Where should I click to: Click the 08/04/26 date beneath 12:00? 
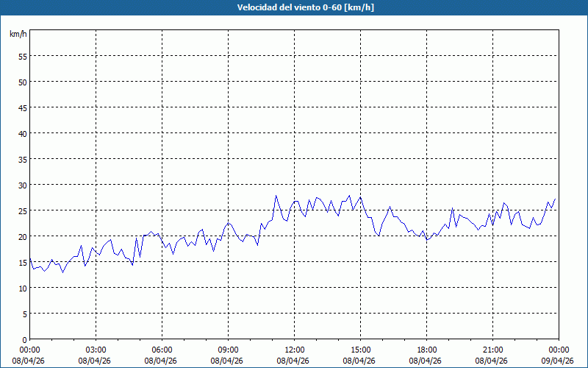pos(294,361)
